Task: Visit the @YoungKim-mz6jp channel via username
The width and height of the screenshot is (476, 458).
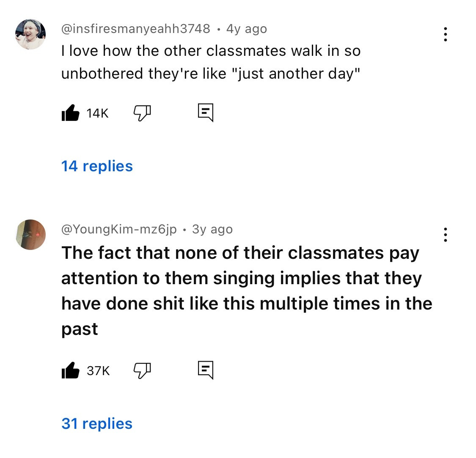Action: point(119,229)
